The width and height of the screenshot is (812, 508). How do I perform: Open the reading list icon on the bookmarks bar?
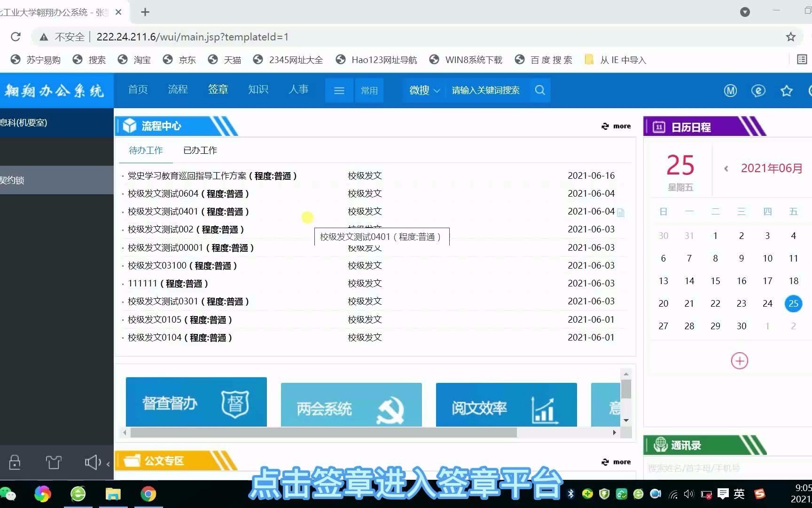pyautogui.click(x=802, y=59)
